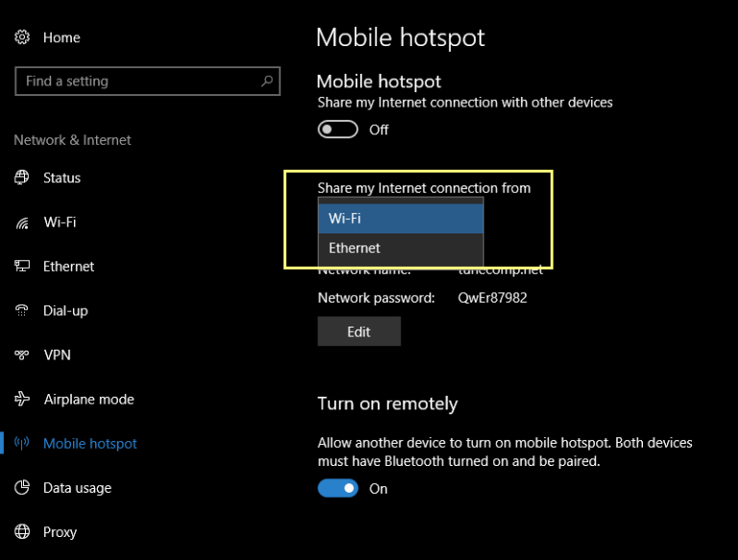Click the Dial-up phone icon
Viewport: 738px width, 560px height.
tap(22, 310)
